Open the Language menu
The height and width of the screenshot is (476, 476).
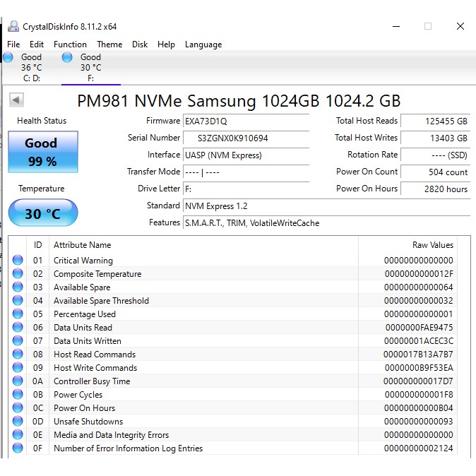point(203,44)
